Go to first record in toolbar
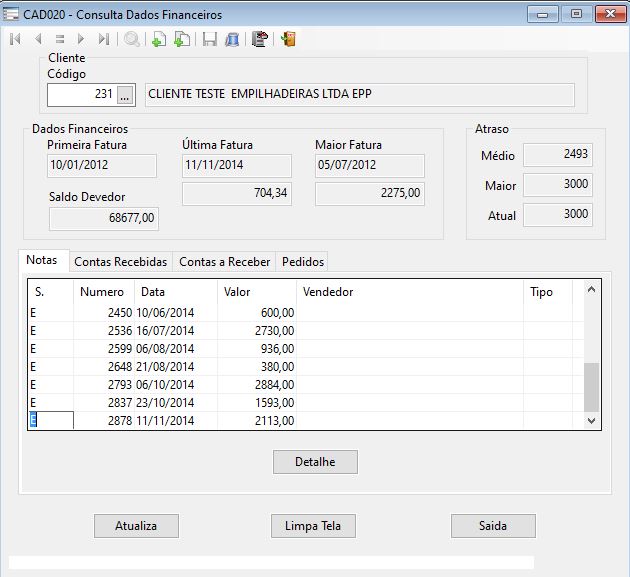 [x=15, y=40]
